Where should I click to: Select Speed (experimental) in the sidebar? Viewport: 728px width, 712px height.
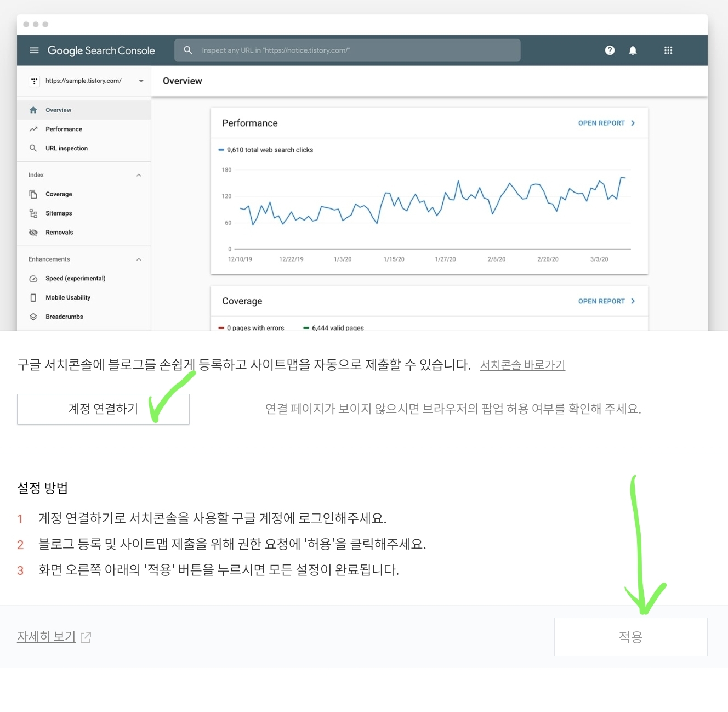(x=84, y=279)
